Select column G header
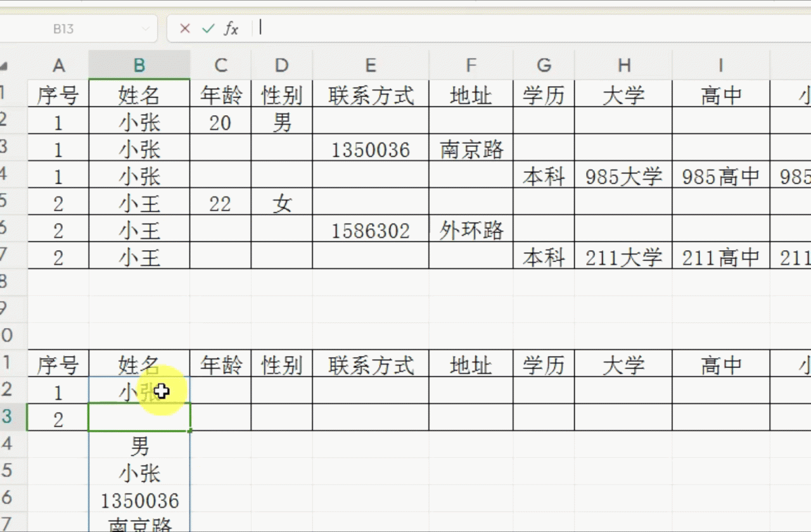 (544, 65)
